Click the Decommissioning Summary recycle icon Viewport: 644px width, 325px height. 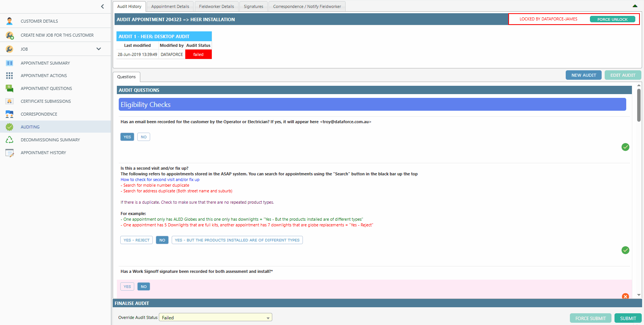[9, 140]
